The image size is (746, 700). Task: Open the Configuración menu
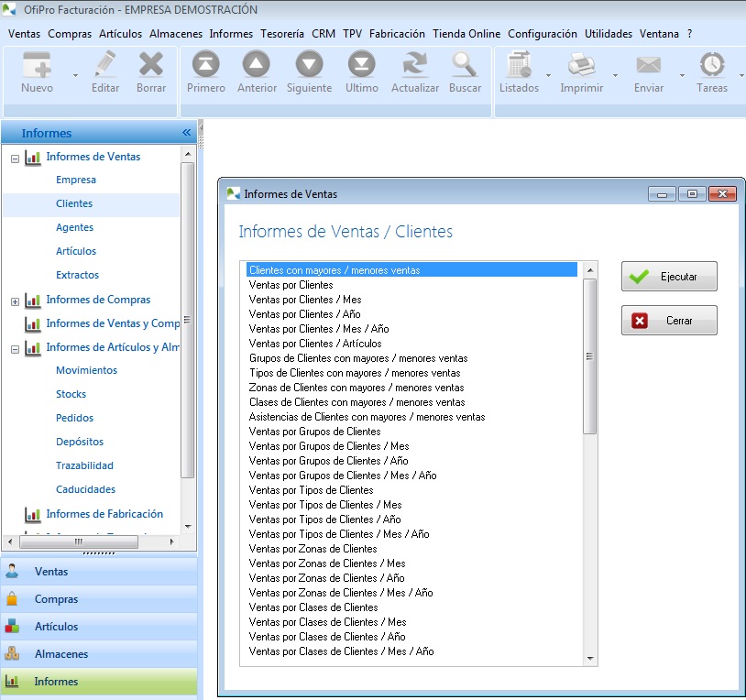tap(543, 34)
